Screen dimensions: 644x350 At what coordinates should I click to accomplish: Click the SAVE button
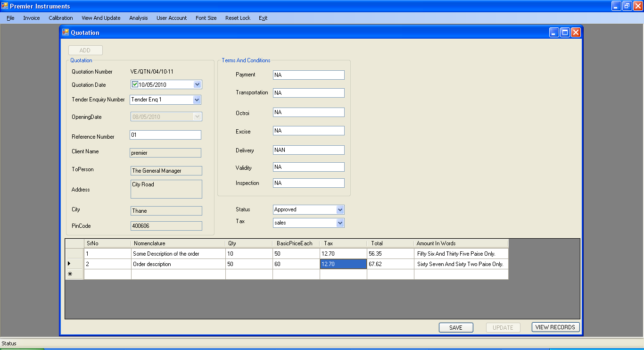point(456,327)
